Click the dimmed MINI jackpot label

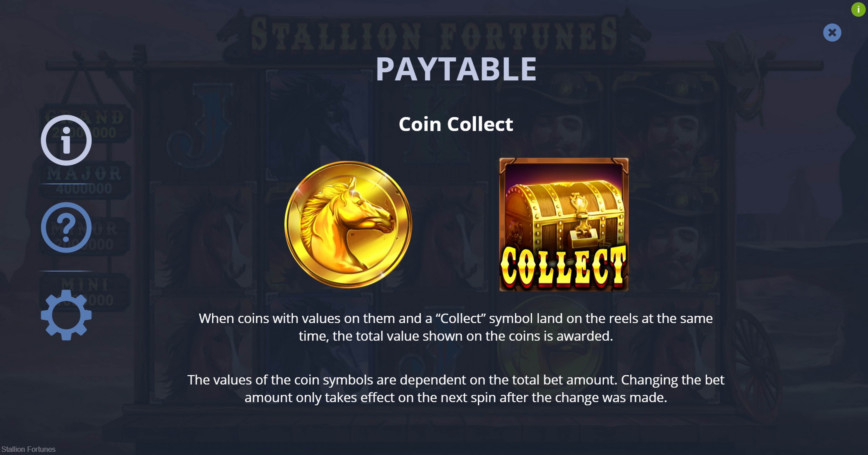click(84, 285)
